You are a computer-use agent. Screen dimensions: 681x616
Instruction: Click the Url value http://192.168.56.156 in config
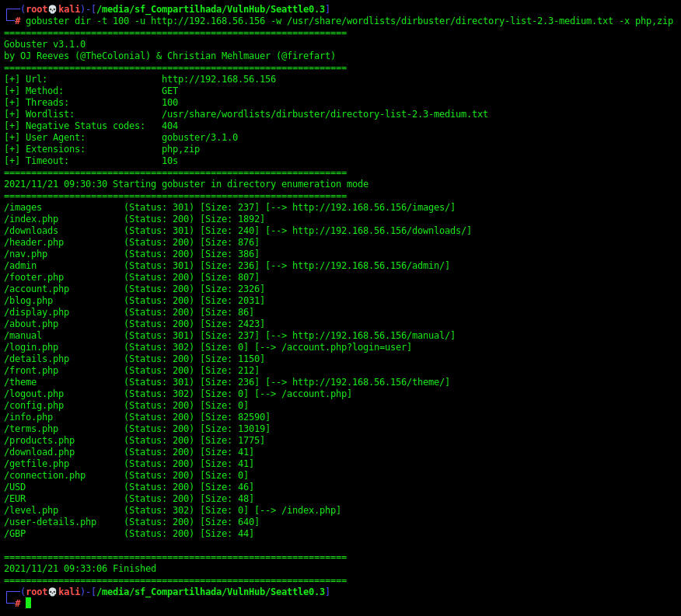[219, 79]
